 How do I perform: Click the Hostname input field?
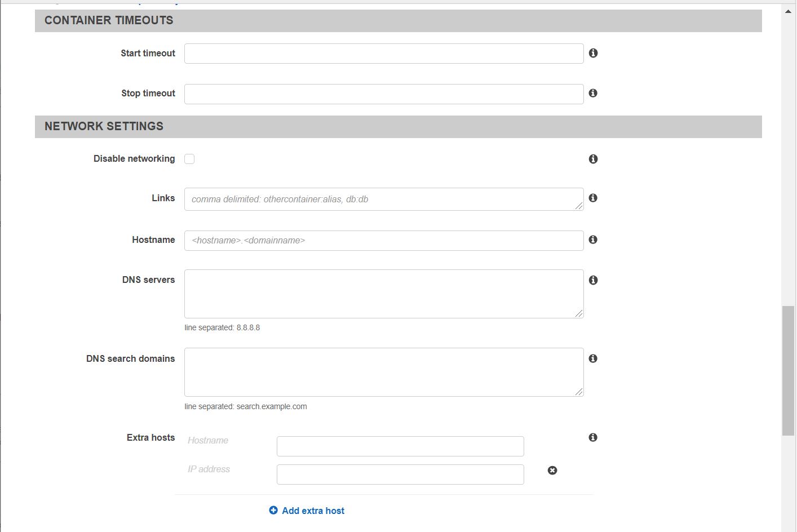(x=383, y=241)
